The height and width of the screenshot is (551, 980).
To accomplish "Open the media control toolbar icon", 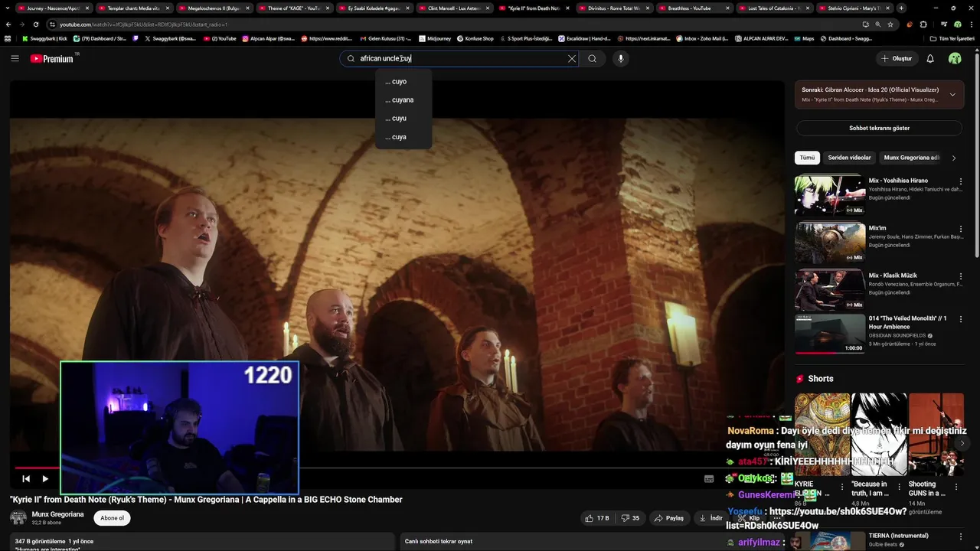I will coord(943,24).
